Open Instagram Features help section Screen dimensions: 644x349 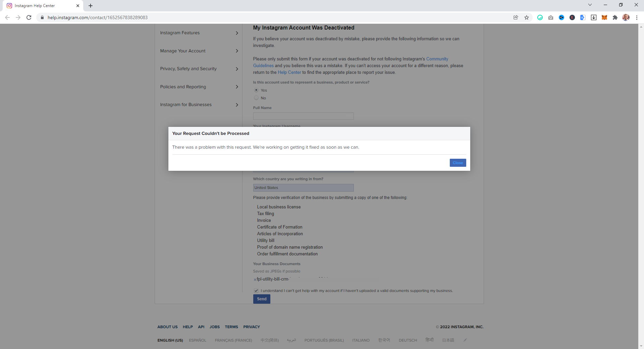pyautogui.click(x=180, y=33)
